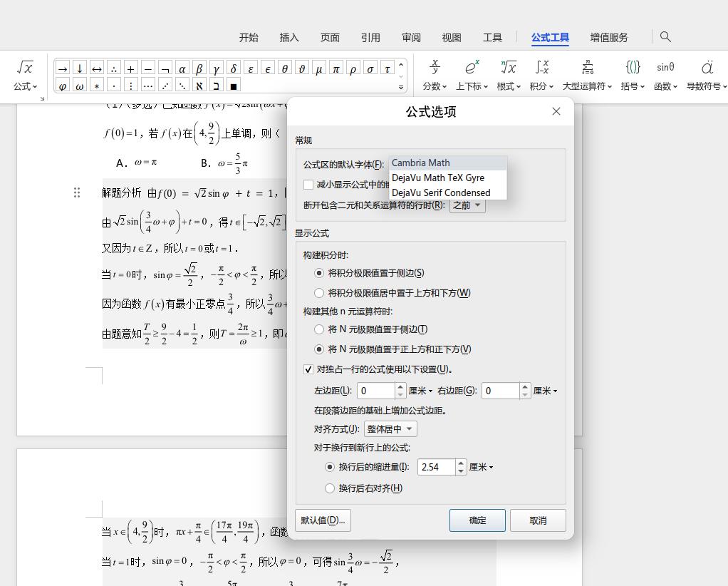The width and height of the screenshot is (728, 586).
Task: Insert sigma symbol
Action: pyautogui.click(x=370, y=68)
